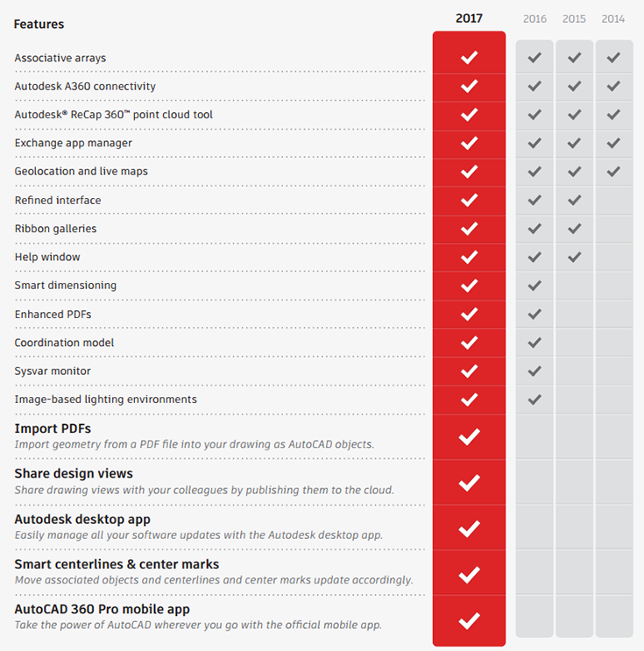Select the 2014 column header
The width and height of the screenshot is (644, 651).
coord(613,18)
